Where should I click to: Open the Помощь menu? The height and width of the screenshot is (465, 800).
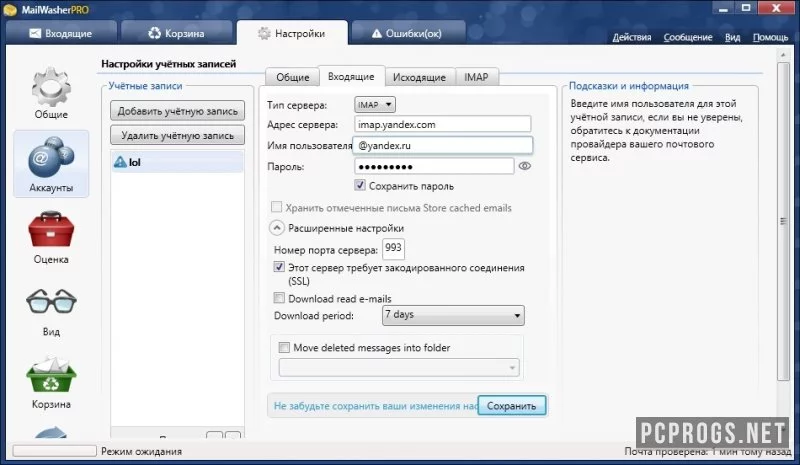point(770,37)
